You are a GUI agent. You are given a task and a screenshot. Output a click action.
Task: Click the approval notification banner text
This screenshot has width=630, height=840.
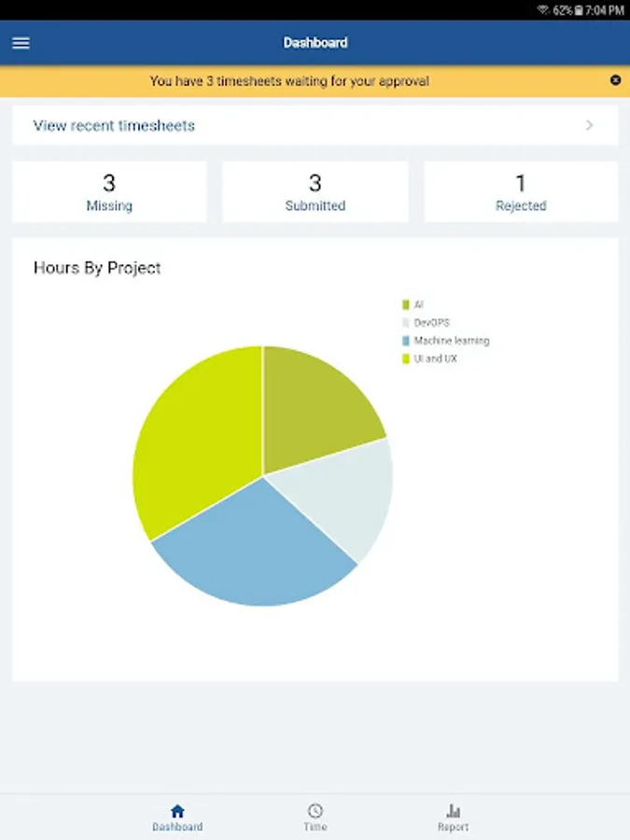pos(289,81)
